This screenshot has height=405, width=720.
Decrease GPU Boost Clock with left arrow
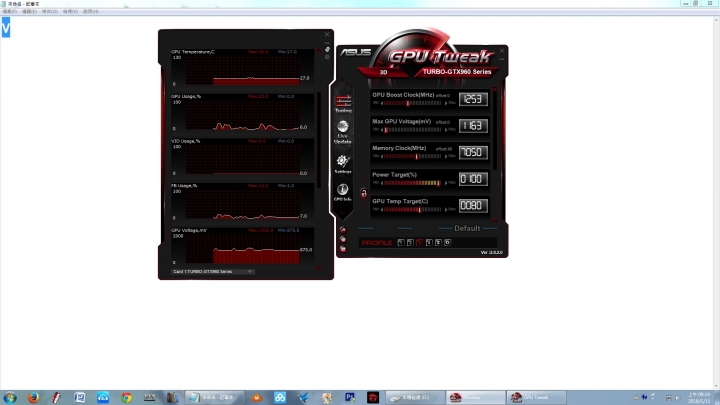click(x=382, y=103)
